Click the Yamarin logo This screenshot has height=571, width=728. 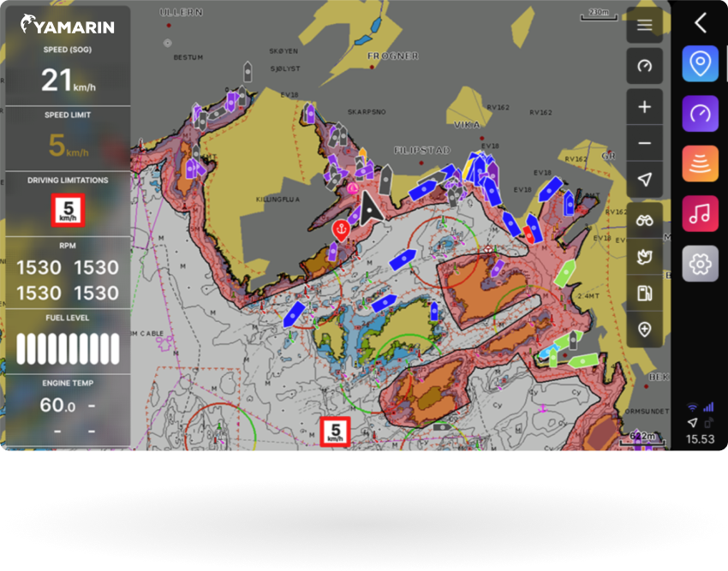click(68, 26)
